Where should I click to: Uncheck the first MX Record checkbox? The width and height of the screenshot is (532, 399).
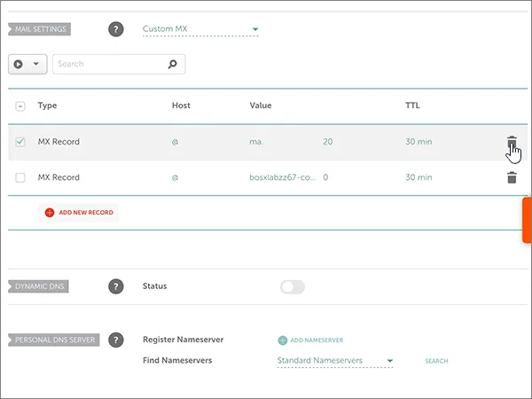[x=20, y=142]
